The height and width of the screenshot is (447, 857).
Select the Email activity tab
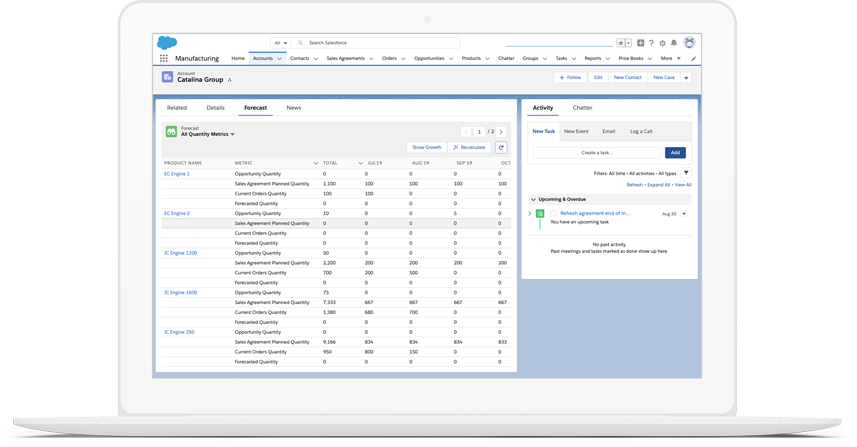pyautogui.click(x=608, y=131)
